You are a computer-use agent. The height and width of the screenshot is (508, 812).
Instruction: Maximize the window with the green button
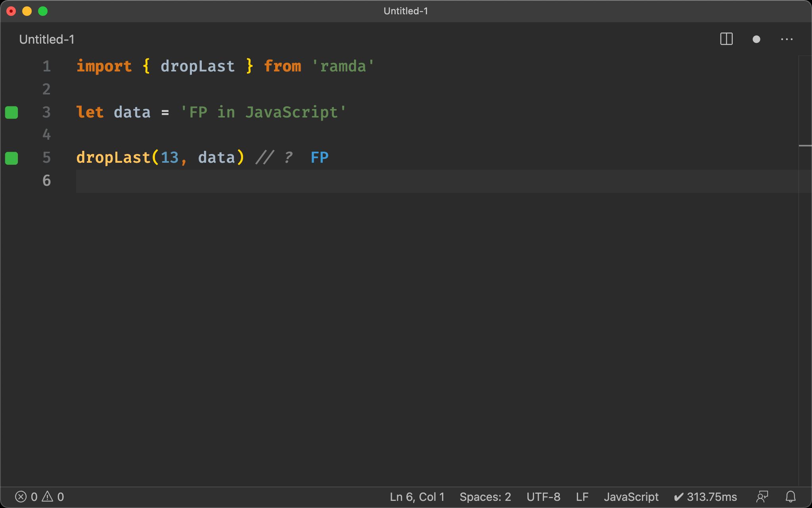tap(43, 11)
